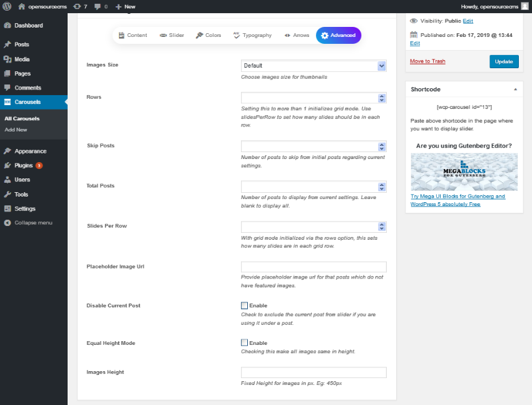Click the WordPress logo icon
This screenshot has height=405, width=532.
(7, 6)
